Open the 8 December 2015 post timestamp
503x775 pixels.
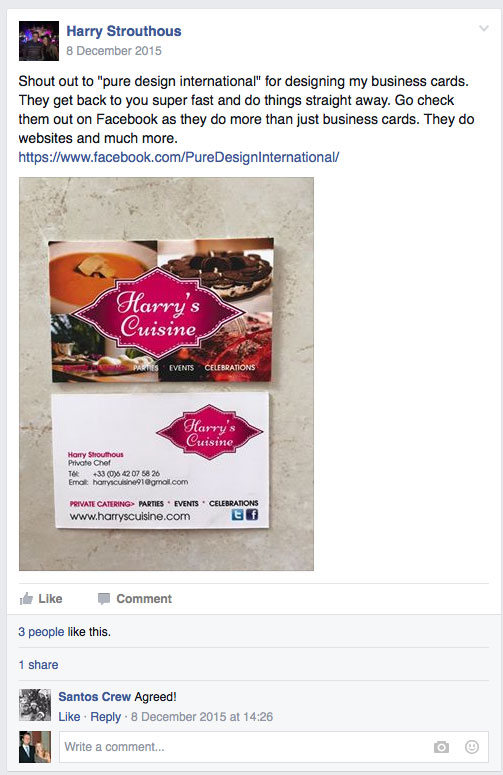point(114,51)
